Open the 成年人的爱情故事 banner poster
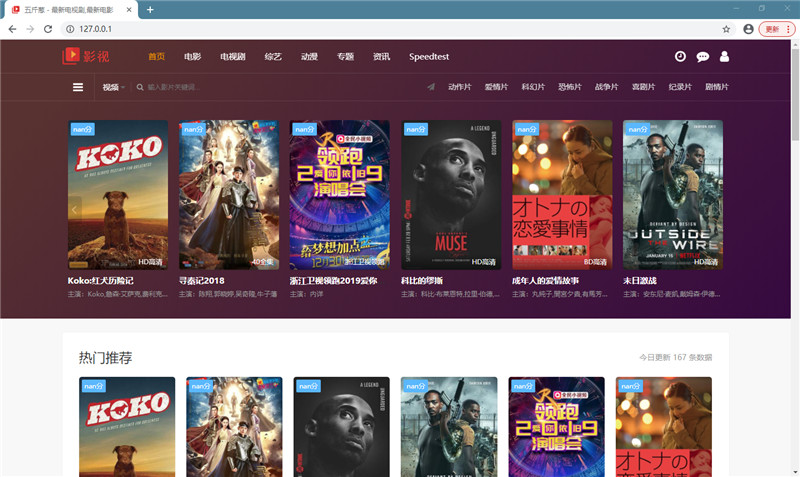800x477 pixels. [x=562, y=195]
